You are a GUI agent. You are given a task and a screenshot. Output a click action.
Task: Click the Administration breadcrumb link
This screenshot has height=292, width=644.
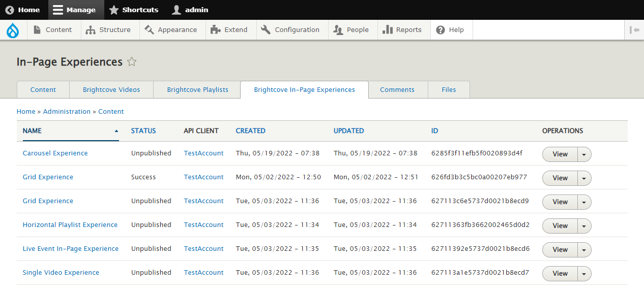(67, 112)
